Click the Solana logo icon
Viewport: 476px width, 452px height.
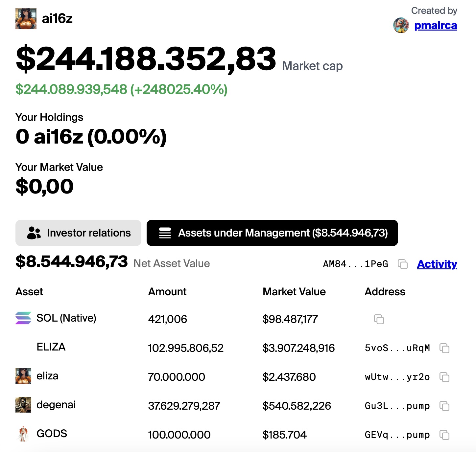pos(23,318)
